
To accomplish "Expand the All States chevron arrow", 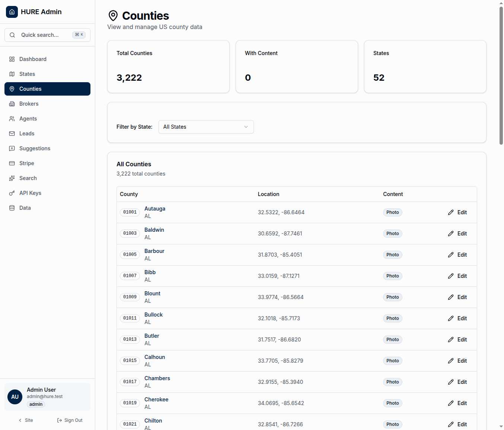I will coord(246,127).
